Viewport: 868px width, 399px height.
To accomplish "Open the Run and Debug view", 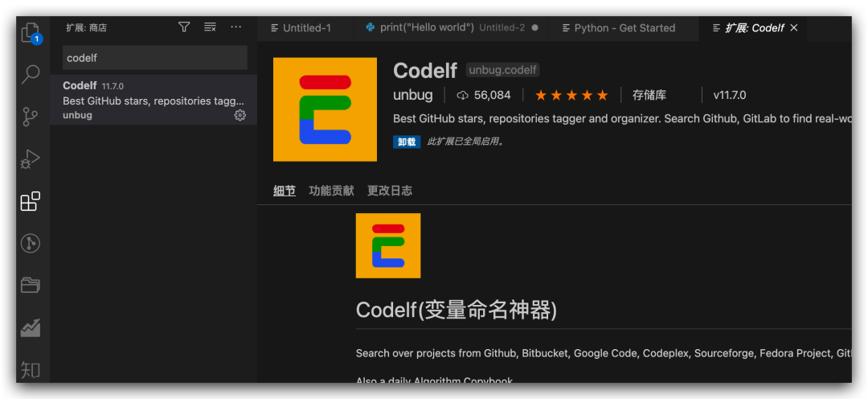I will tap(31, 159).
